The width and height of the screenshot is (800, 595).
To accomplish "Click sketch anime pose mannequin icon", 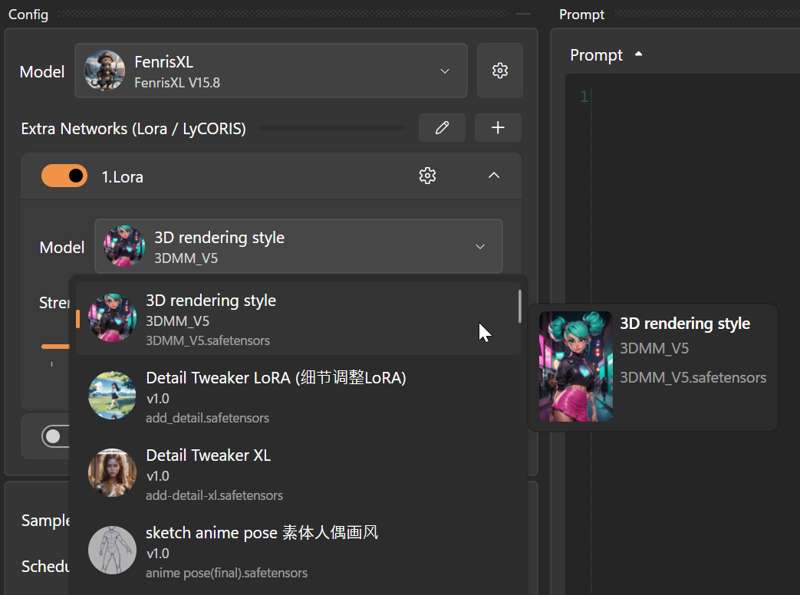I will pyautogui.click(x=112, y=550).
